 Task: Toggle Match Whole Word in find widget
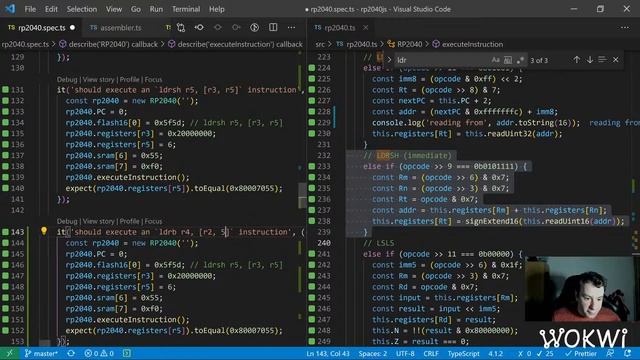(x=508, y=60)
